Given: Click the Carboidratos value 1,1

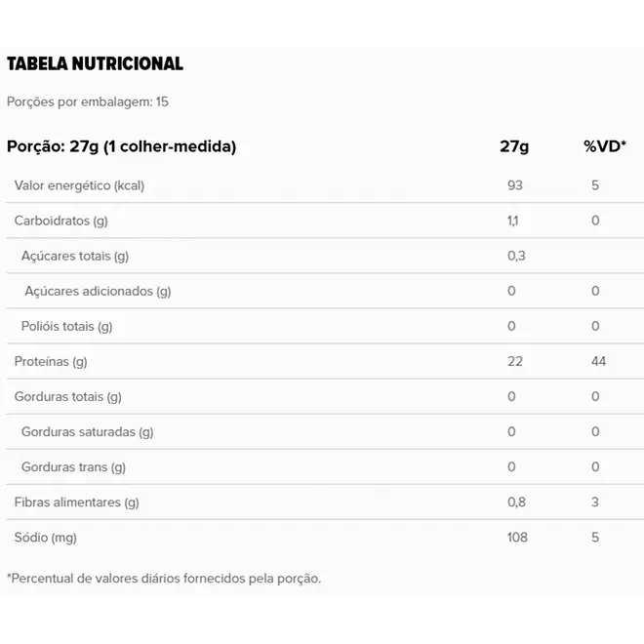Looking at the screenshot, I should tap(513, 221).
